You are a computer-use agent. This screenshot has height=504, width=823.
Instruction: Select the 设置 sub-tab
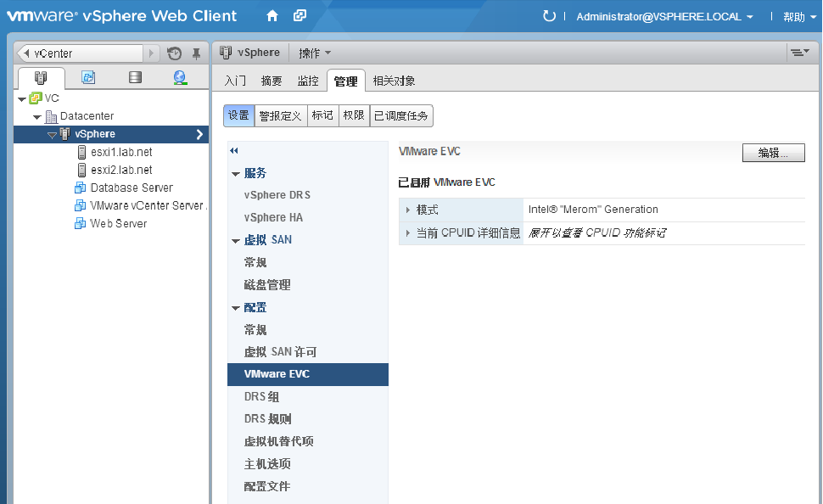click(x=238, y=115)
